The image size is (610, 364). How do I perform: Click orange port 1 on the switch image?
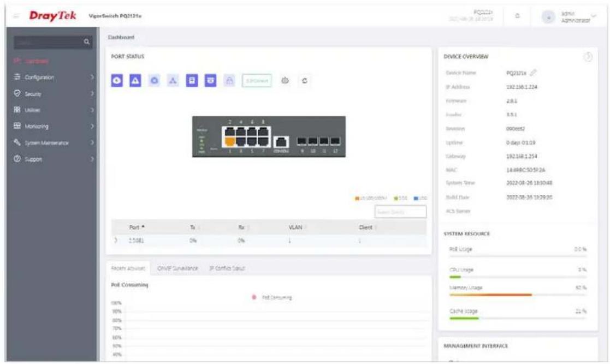click(230, 142)
